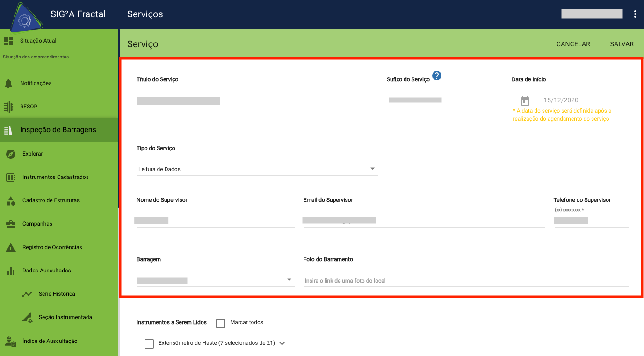Navigate to Explorar
Viewport: 644px width, 356px height.
click(x=59, y=154)
